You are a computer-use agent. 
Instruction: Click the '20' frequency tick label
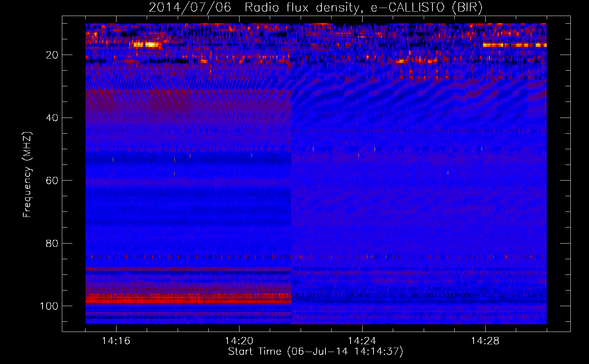(x=52, y=55)
